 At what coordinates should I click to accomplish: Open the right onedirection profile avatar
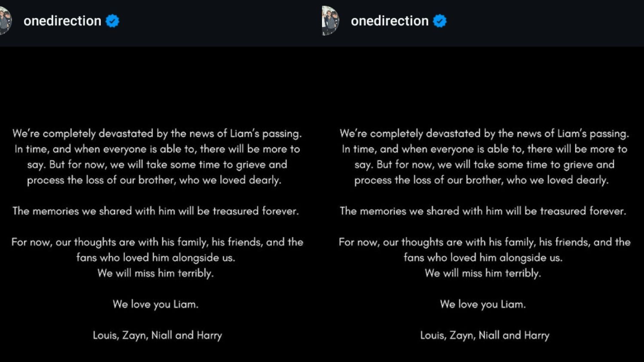tap(330, 21)
